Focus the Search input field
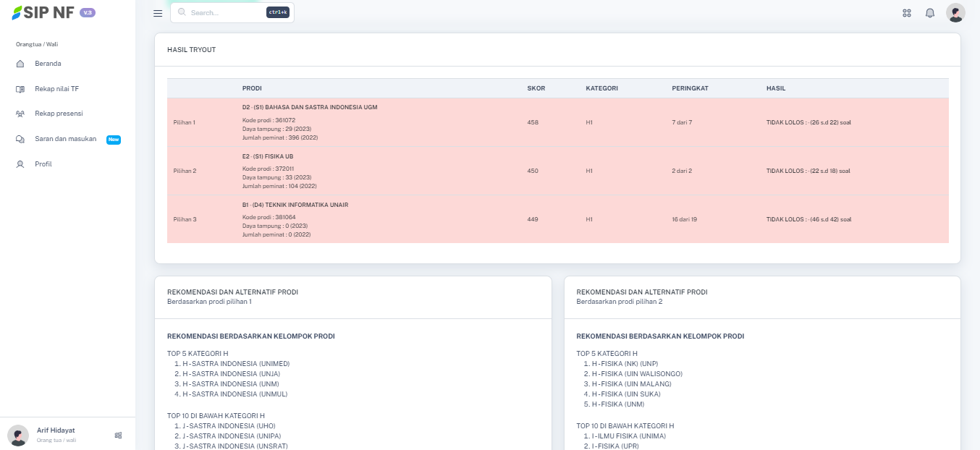 [226, 13]
